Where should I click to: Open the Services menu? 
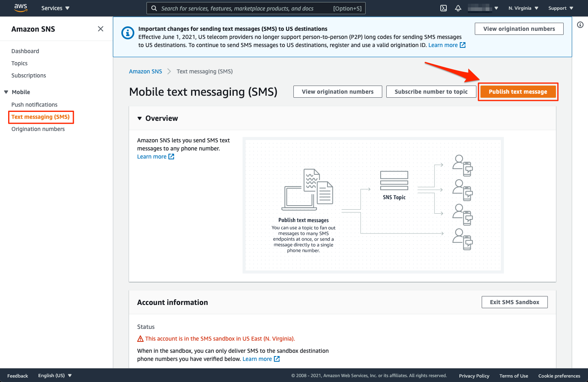pos(55,8)
